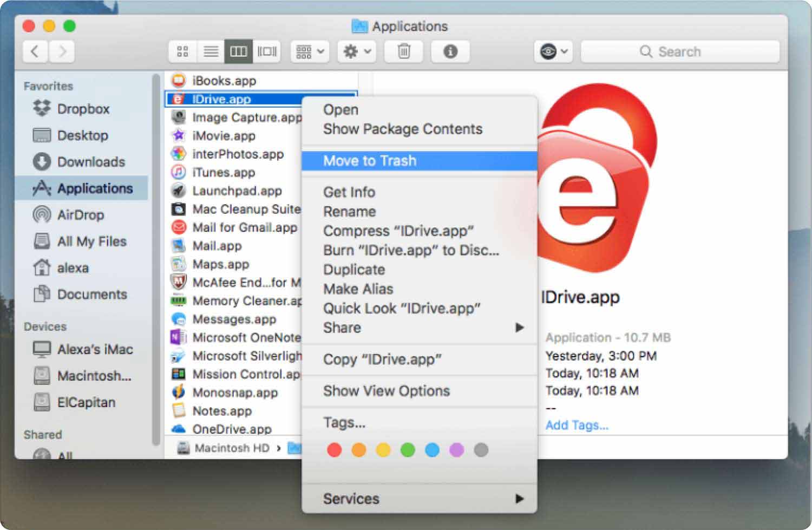Click the toolbar trash delete icon
Image resolution: width=812 pixels, height=530 pixels.
[404, 52]
